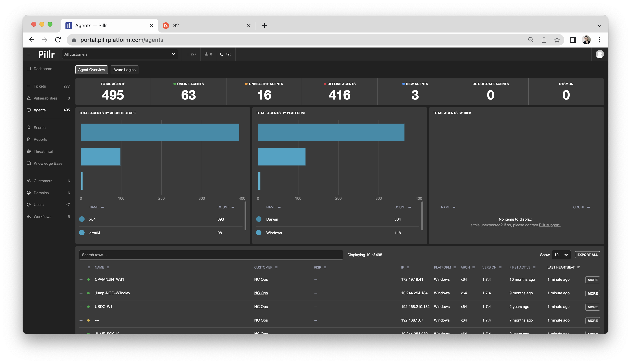Click the vulnerabilities warning icon in header
Viewport: 631px width, 364px height.
[x=206, y=54]
